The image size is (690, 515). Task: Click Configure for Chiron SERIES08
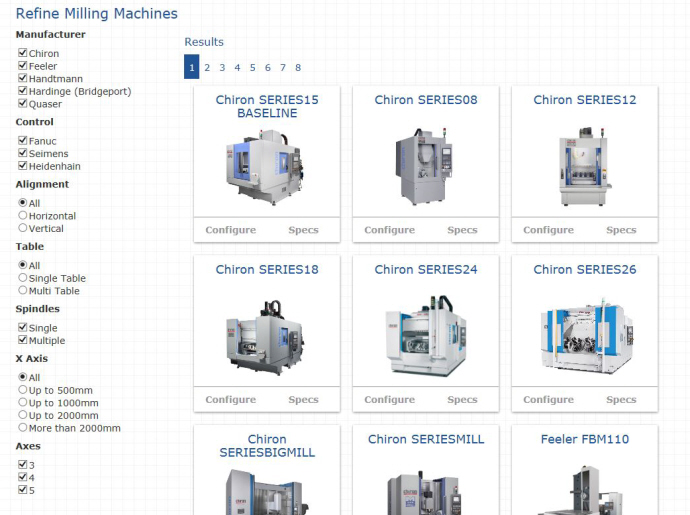(x=389, y=230)
